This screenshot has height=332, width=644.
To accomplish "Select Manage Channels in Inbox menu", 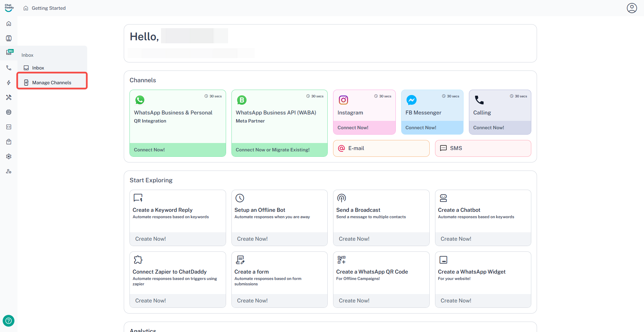I will coord(52,83).
